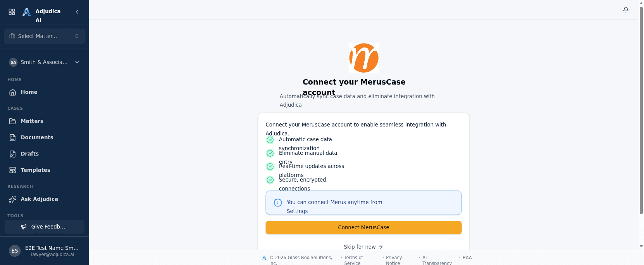644x265 pixels.
Task: Click the check icon beside Real-time updates
Action: click(x=270, y=166)
